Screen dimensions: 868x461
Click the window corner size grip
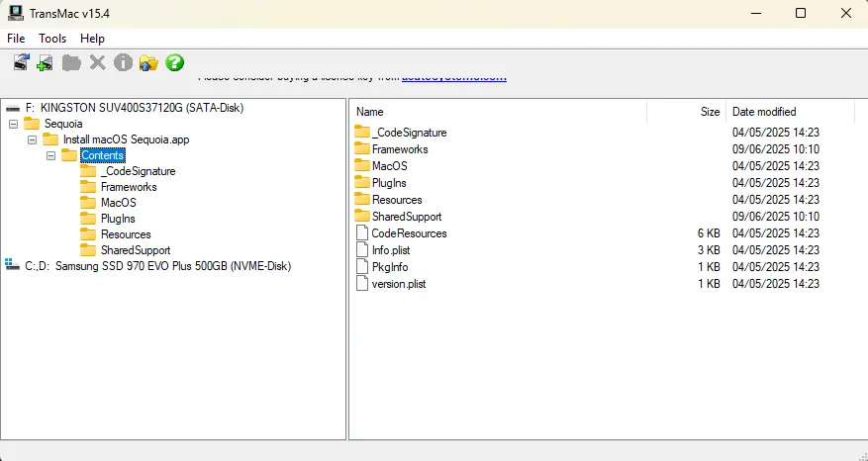point(862,455)
